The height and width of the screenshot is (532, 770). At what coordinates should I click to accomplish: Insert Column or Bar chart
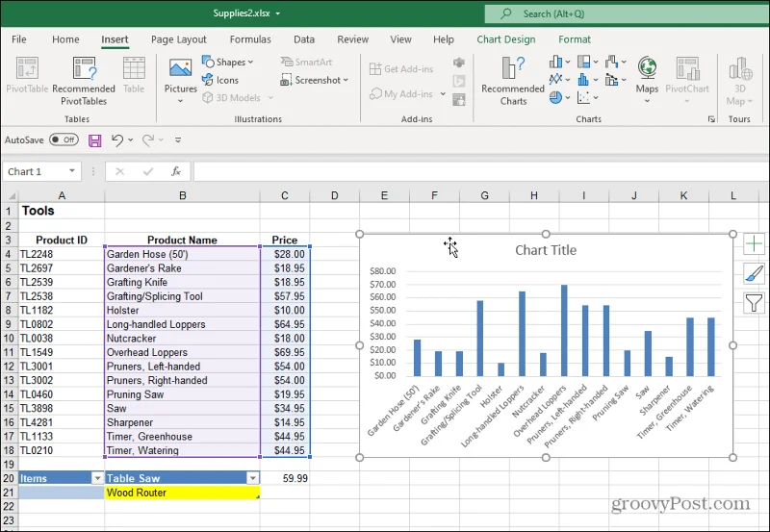click(x=559, y=62)
